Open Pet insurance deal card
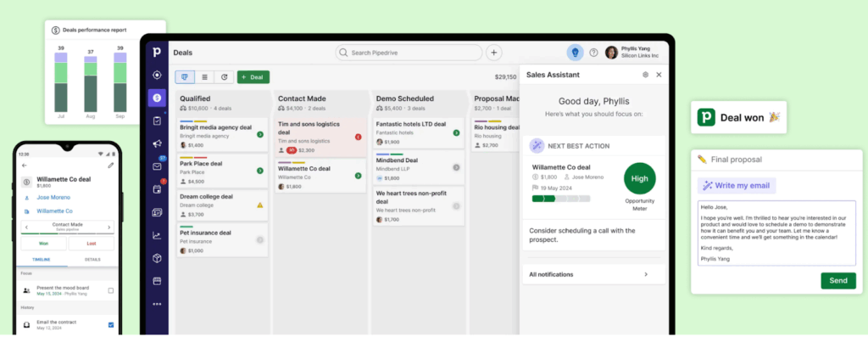 223,239
